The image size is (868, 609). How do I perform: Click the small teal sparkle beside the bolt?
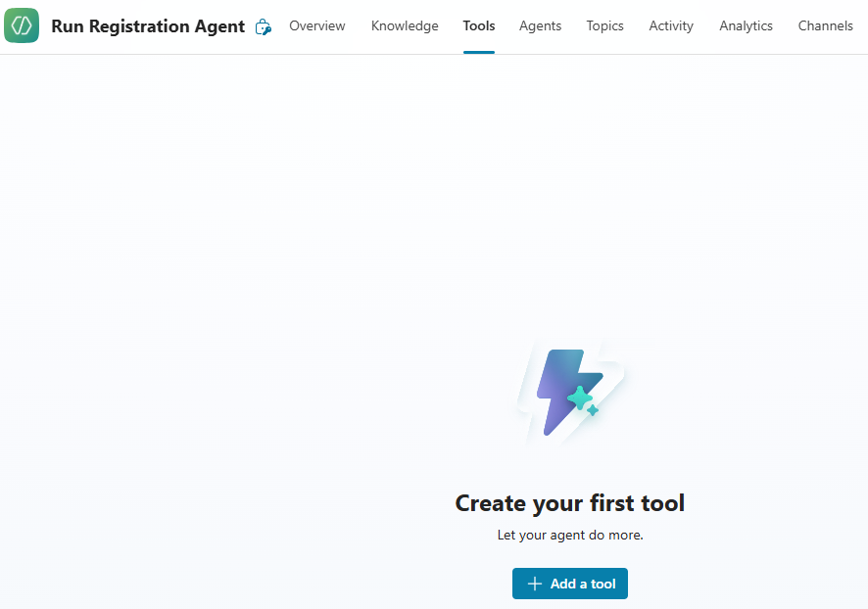tap(593, 410)
